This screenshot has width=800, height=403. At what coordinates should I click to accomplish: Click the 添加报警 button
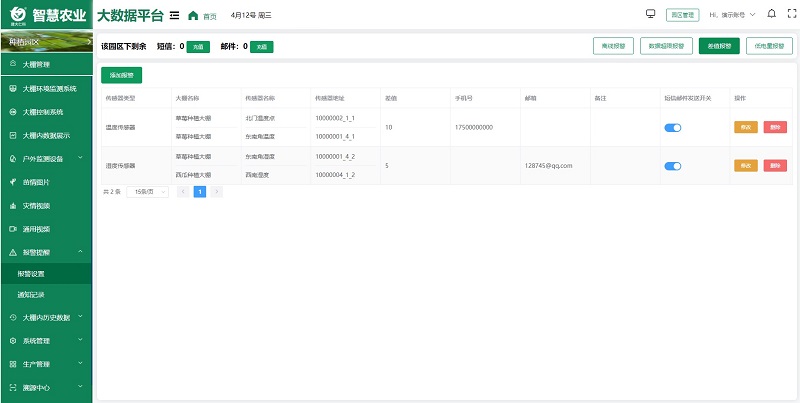click(x=121, y=75)
